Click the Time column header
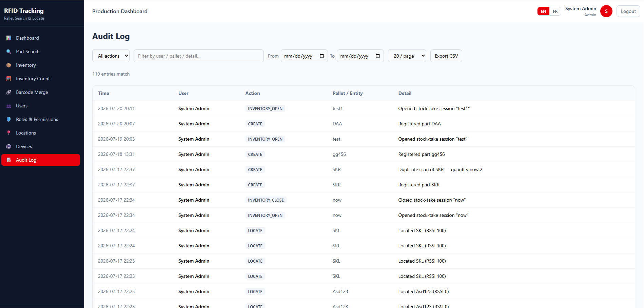Viewport: 644px width, 308px height. pos(103,93)
